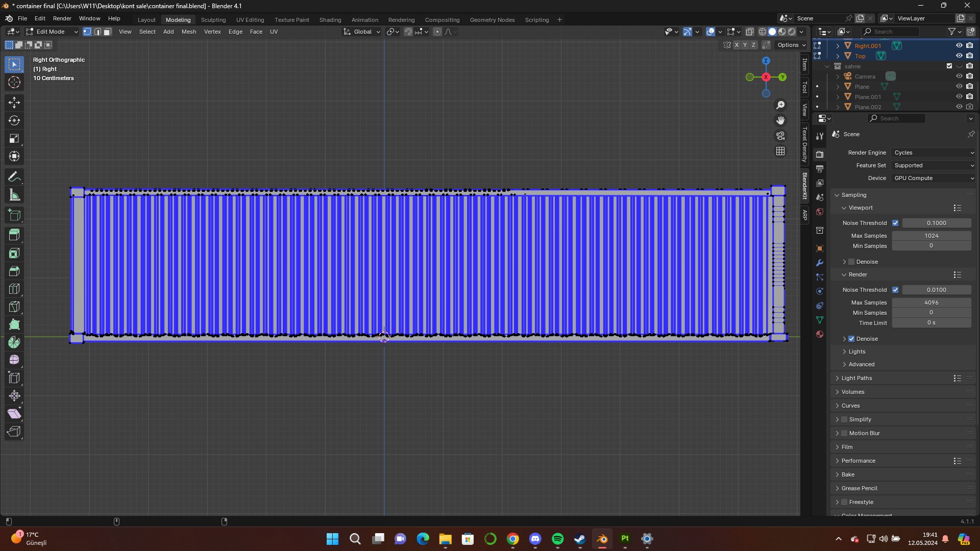Open the Edit Mode dropdown
Viewport: 980px width, 551px height.
click(52, 32)
